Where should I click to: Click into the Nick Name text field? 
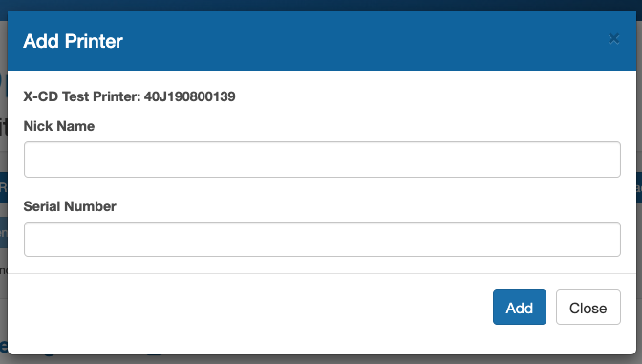click(x=322, y=160)
